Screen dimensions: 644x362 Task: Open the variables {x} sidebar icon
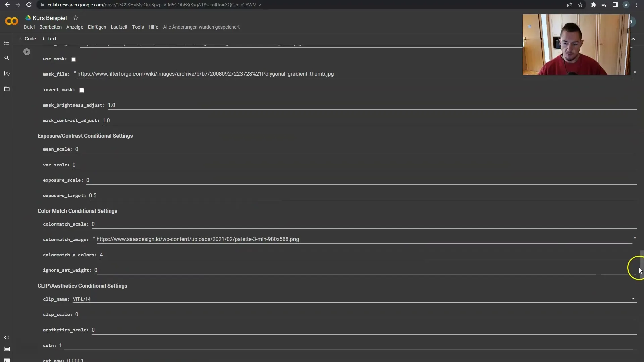coord(7,73)
